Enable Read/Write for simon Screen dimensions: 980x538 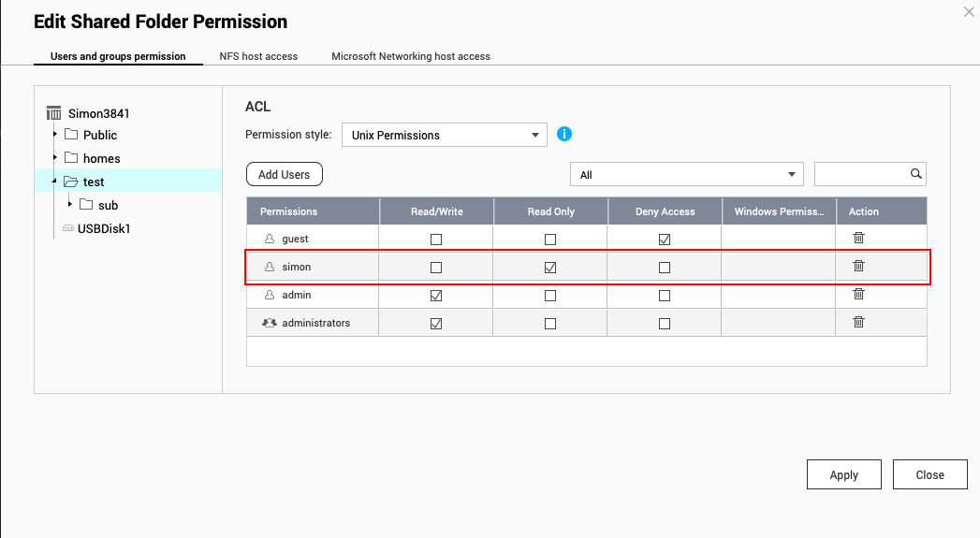click(x=436, y=268)
